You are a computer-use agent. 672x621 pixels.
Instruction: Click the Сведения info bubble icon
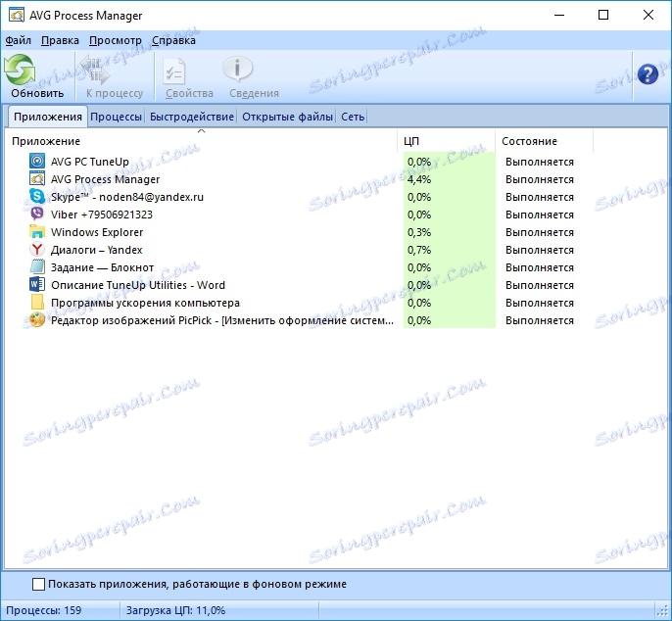[237, 69]
